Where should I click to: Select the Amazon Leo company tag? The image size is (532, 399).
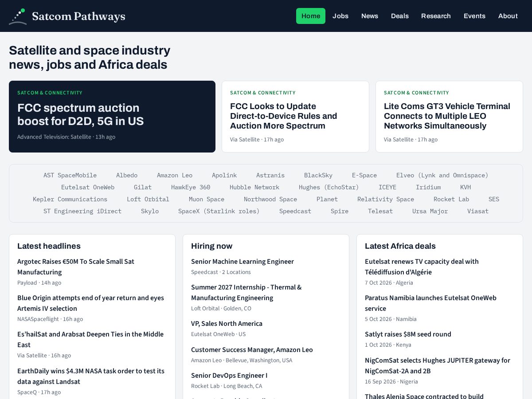pos(175,175)
